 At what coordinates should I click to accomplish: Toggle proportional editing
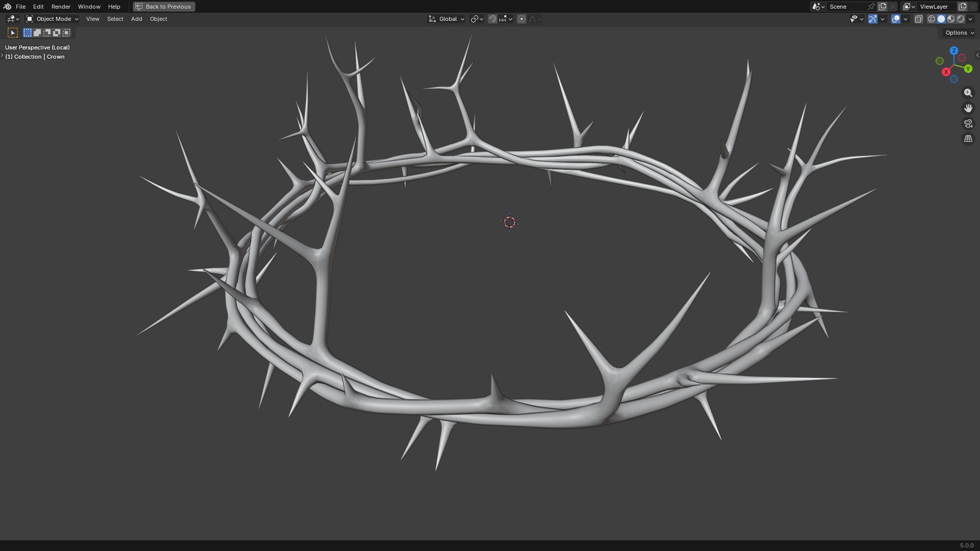(522, 19)
